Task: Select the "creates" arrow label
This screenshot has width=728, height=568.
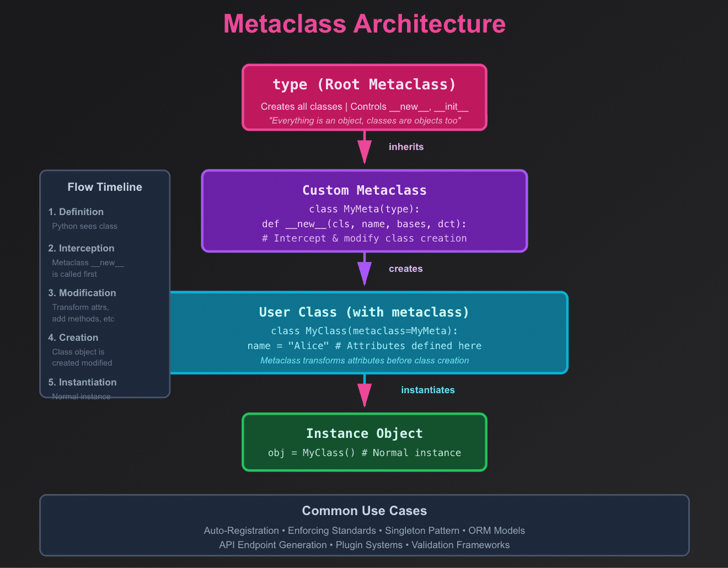Action: [x=405, y=269]
